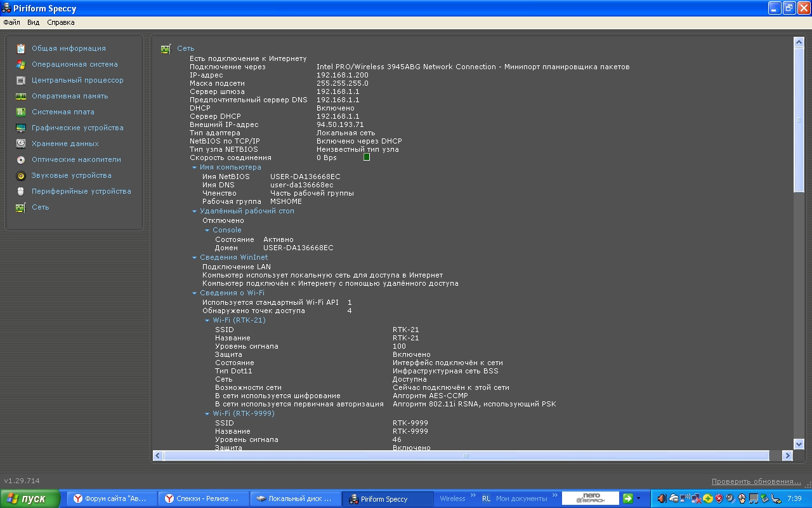Image resolution: width=812 pixels, height=508 pixels.
Task: Open the Общая информация sidebar icon
Action: 21,48
